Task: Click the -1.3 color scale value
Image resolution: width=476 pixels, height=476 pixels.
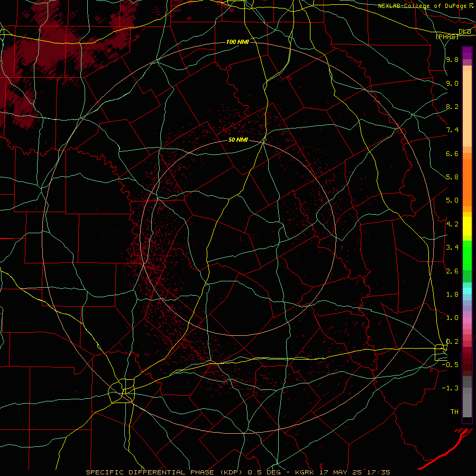Action: coord(451,388)
